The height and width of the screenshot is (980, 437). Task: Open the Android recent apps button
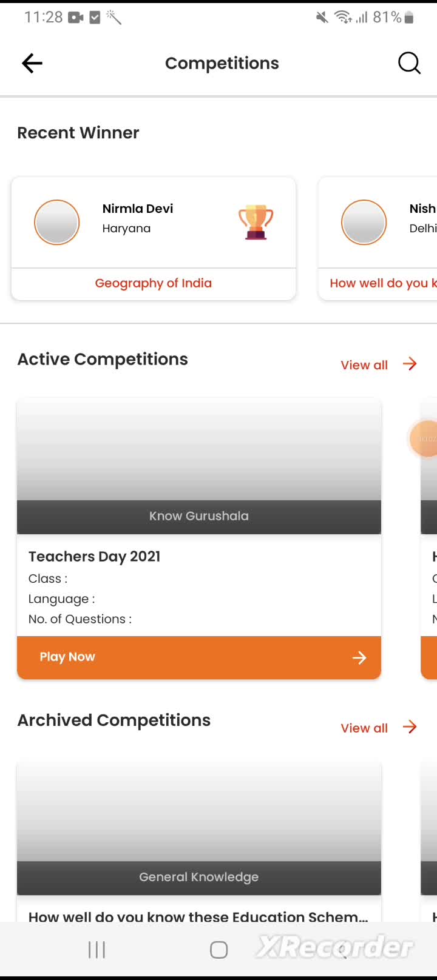coord(97,950)
